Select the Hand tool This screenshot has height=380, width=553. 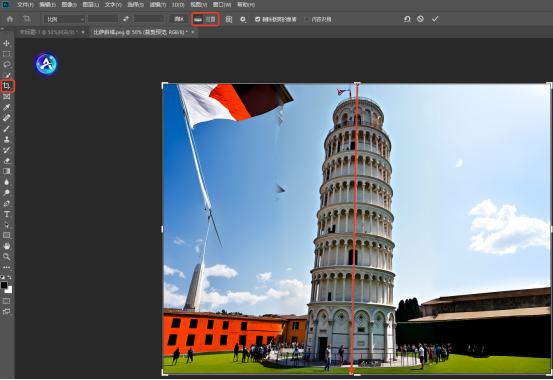coord(6,246)
